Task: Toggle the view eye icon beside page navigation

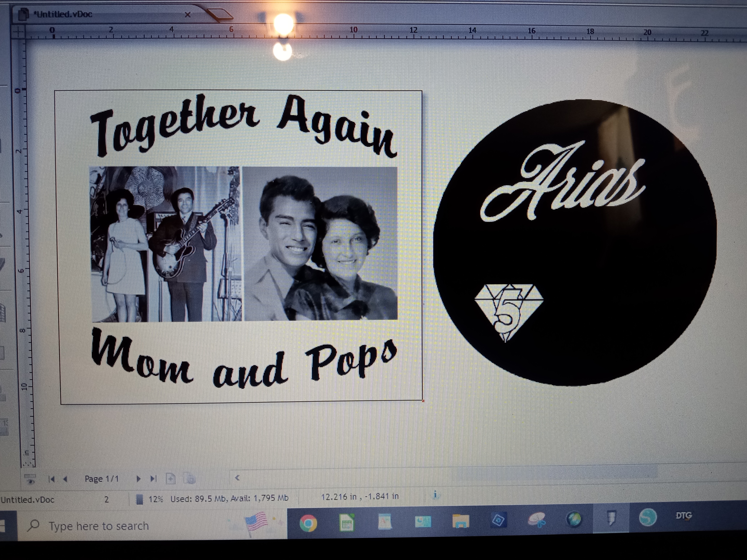Action: pos(30,479)
